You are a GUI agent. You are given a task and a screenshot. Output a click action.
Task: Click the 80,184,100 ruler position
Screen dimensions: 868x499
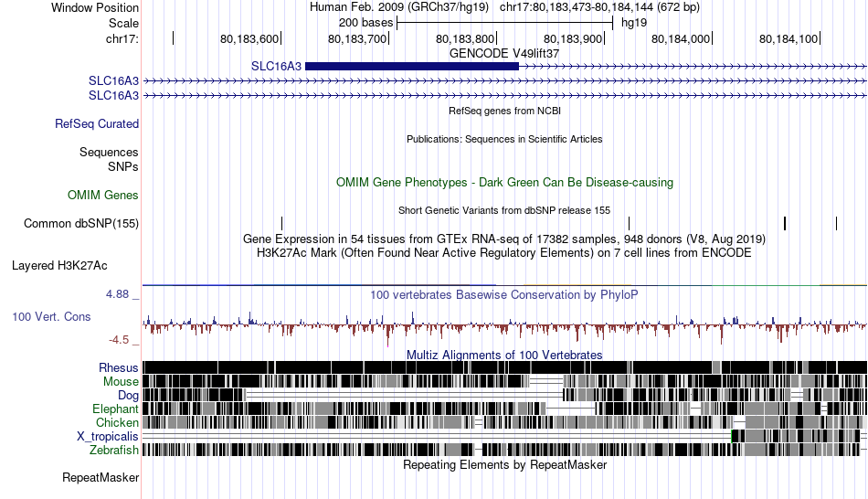[789, 38]
